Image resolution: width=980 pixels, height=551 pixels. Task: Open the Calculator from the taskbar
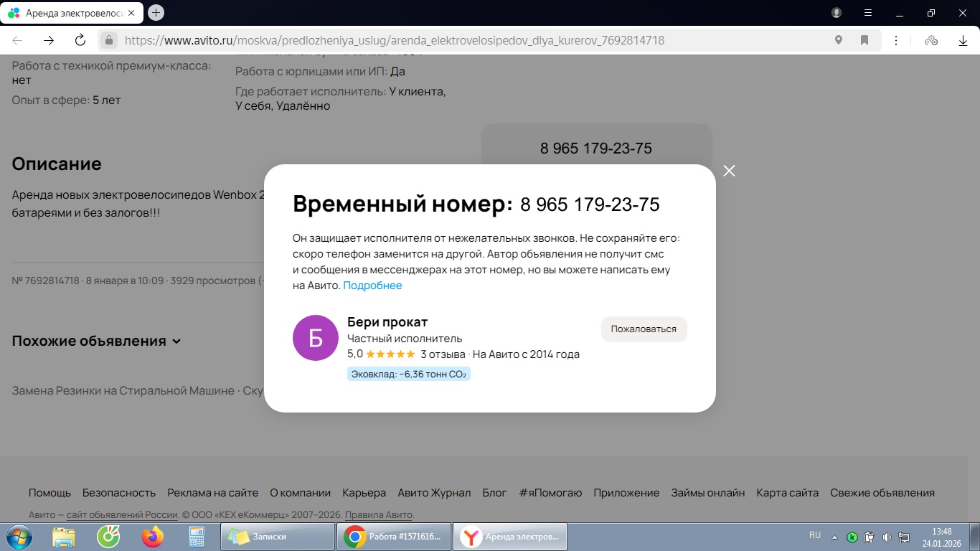[196, 537]
